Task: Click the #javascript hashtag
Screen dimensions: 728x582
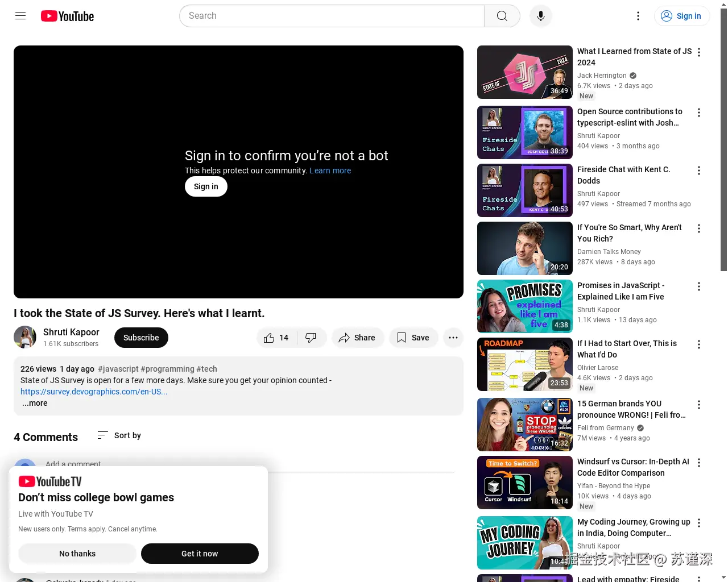Action: (x=118, y=369)
